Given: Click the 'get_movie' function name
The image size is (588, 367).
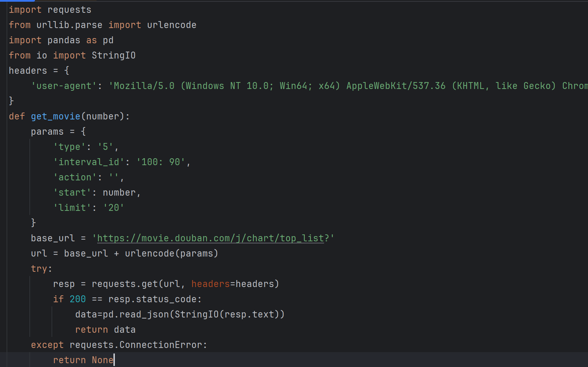Looking at the screenshot, I should tap(56, 116).
